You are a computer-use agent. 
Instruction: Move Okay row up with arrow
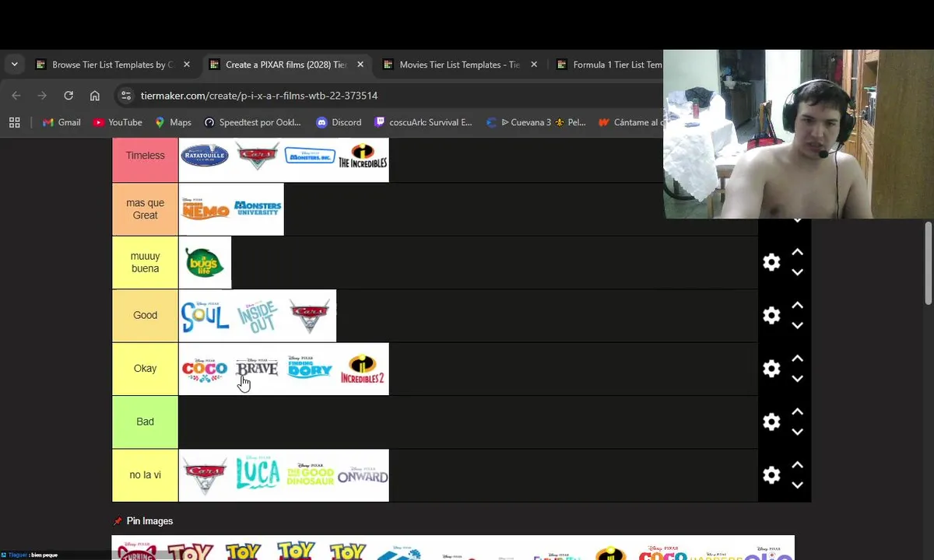tap(797, 359)
